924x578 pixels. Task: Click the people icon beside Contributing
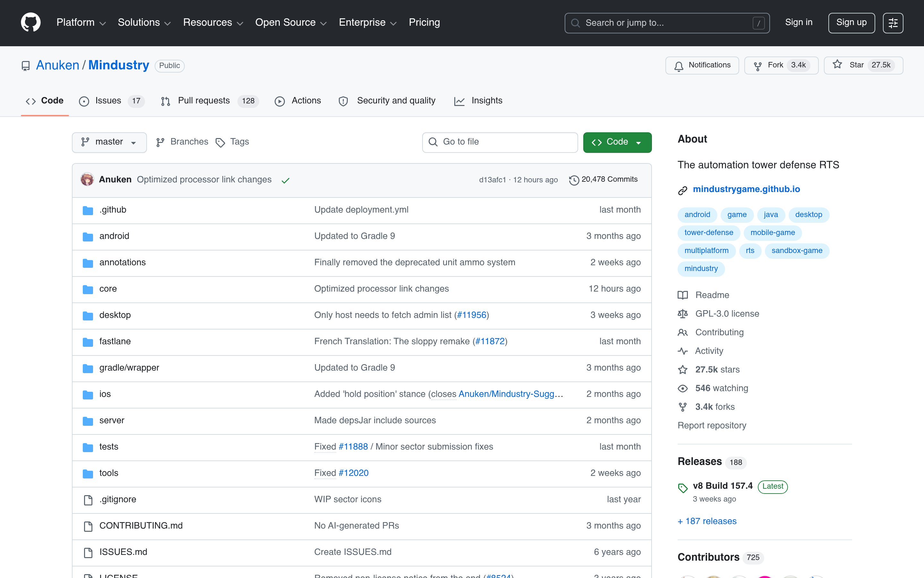(683, 333)
